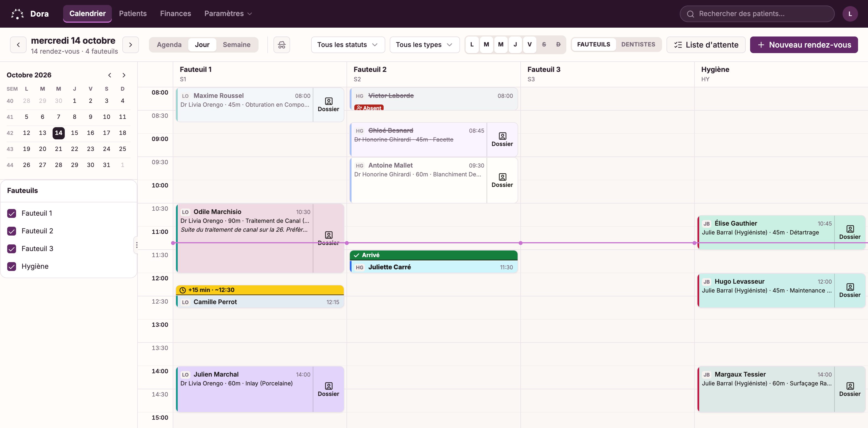Open Liste d'attente
868x428 pixels.
[x=706, y=45]
